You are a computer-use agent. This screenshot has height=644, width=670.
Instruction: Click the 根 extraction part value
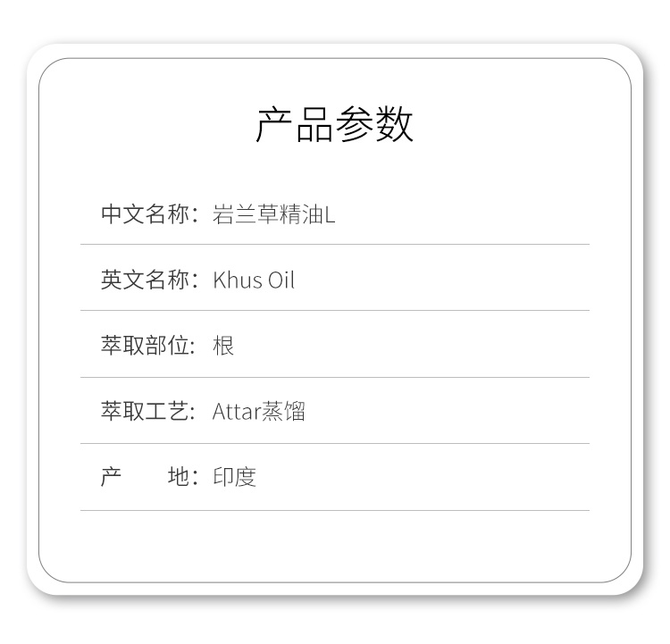[223, 346]
